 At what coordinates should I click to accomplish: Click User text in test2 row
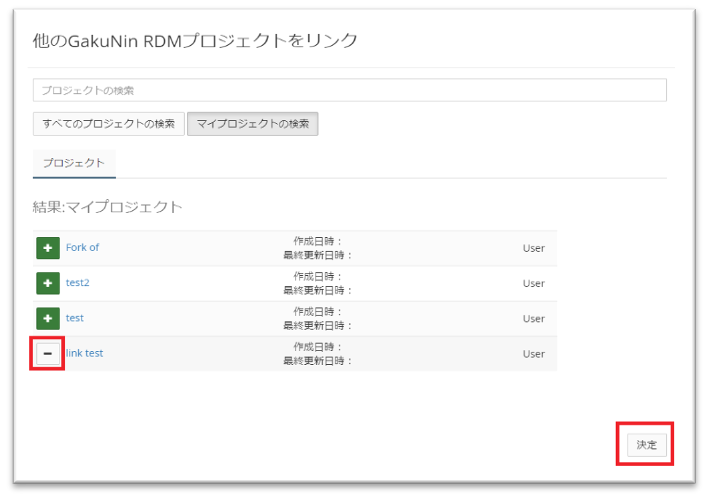[534, 284]
